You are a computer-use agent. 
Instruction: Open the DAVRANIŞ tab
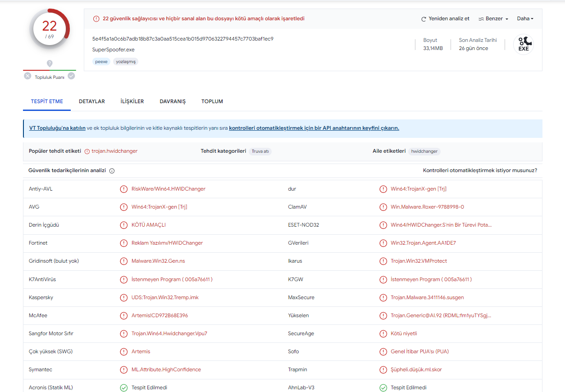point(173,101)
